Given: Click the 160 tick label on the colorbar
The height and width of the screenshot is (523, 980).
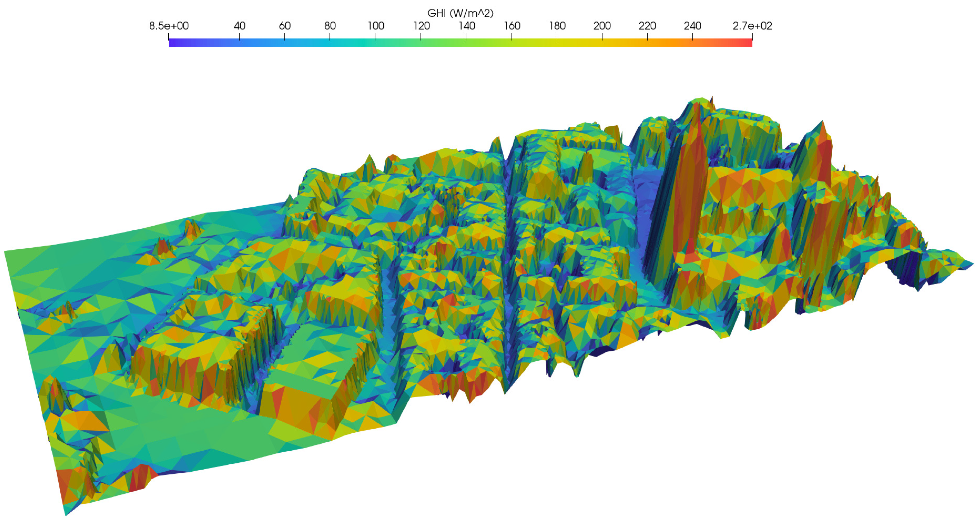Looking at the screenshot, I should (512, 26).
